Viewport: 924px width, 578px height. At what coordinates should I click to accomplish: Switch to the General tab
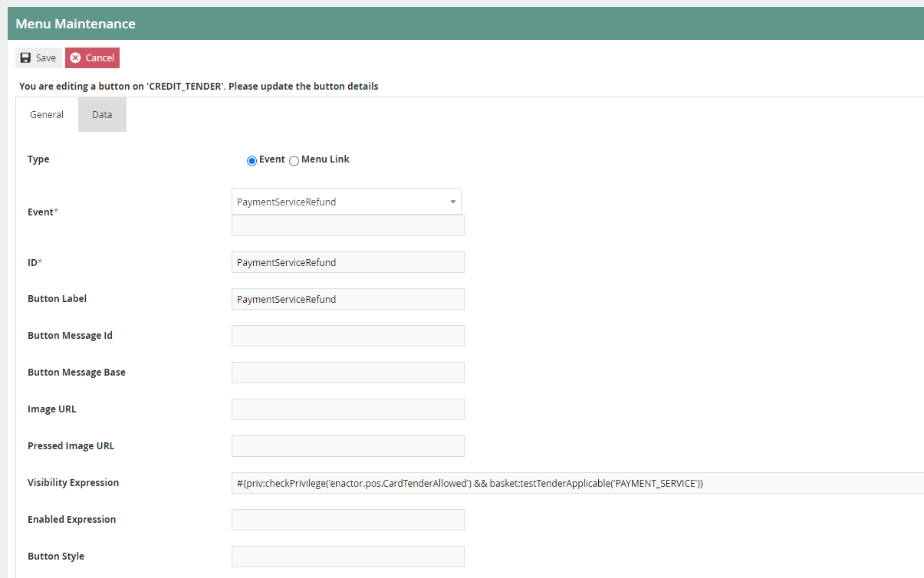pyautogui.click(x=46, y=114)
